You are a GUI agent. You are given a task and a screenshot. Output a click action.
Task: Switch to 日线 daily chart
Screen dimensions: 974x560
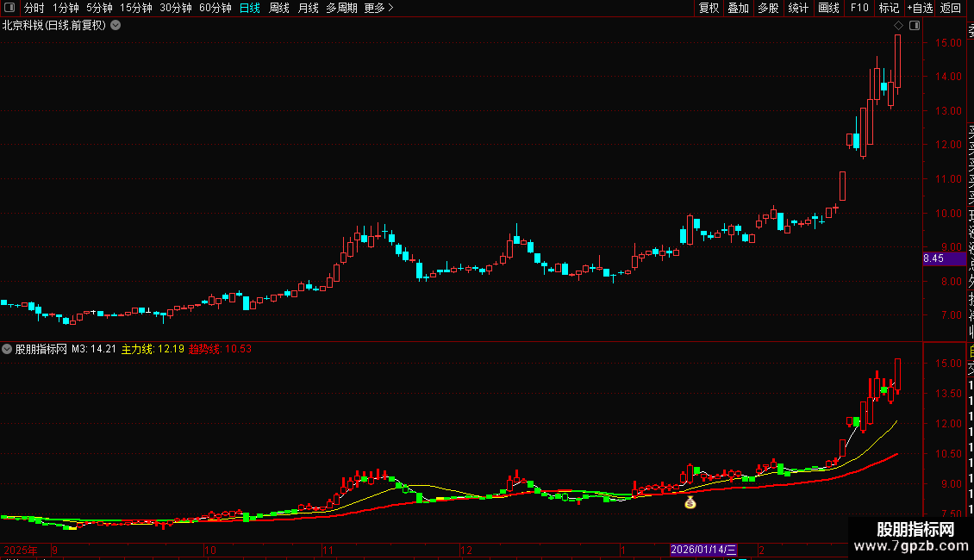pyautogui.click(x=250, y=8)
